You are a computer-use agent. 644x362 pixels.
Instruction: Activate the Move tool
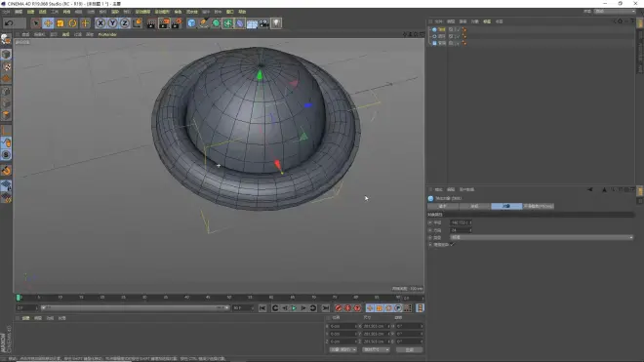coord(48,23)
